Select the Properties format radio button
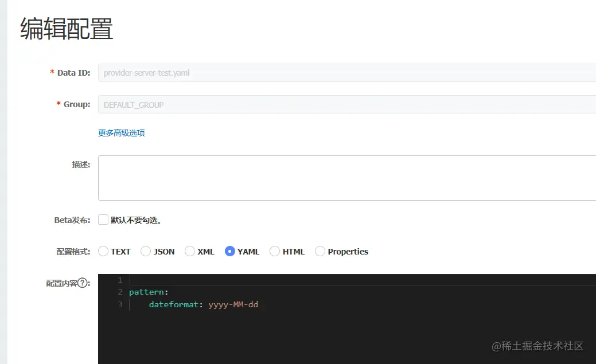596x364 pixels. [x=320, y=251]
